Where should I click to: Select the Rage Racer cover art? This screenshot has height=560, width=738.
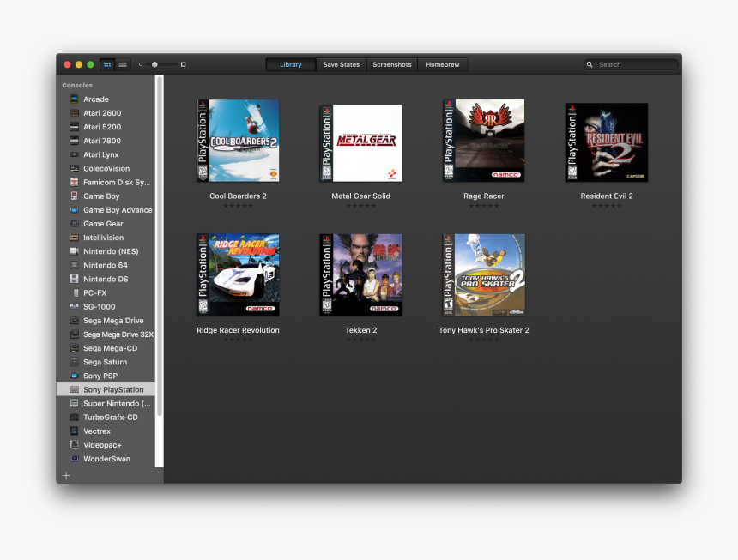[484, 141]
